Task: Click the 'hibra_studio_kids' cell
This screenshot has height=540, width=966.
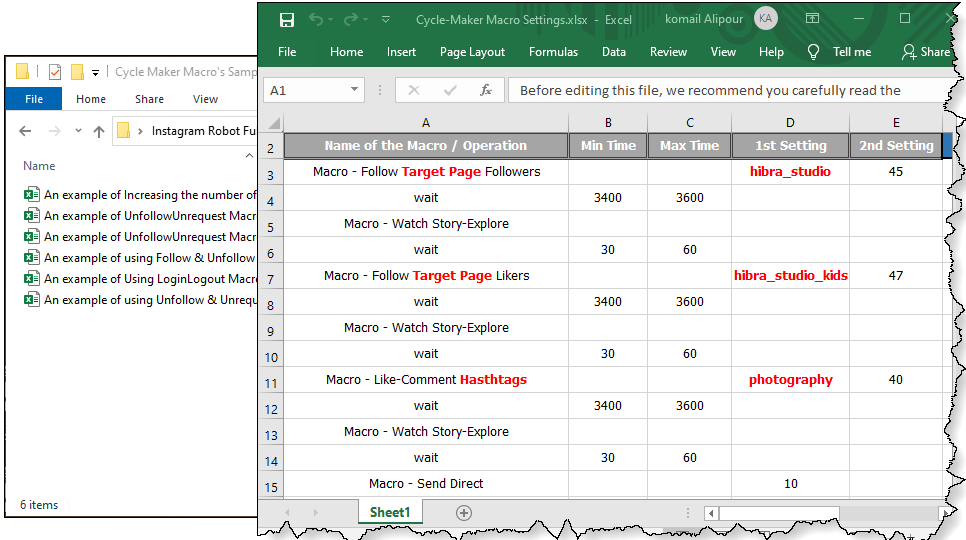Action: click(x=790, y=276)
